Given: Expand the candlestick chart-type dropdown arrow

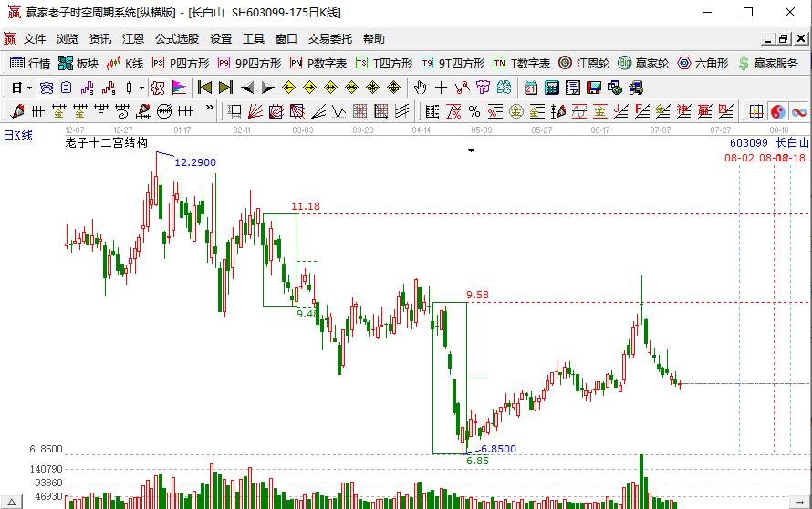Looking at the screenshot, I should (141, 88).
